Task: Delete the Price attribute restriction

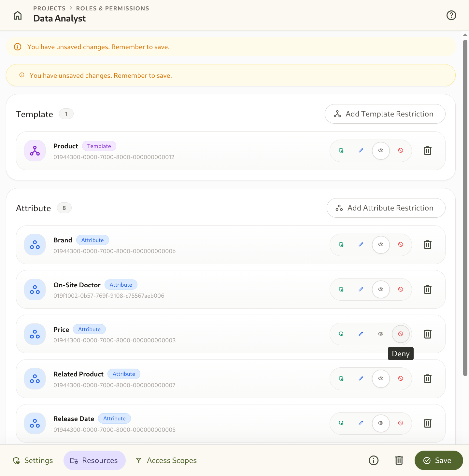Action: [x=427, y=334]
